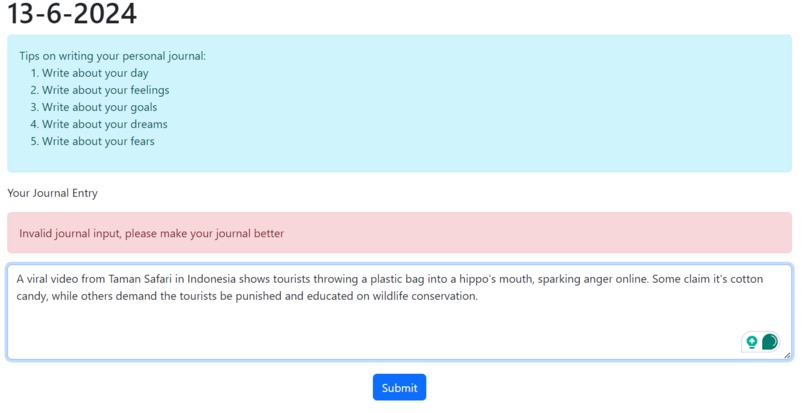
Task: Select tip 'Write about your day'
Action: pos(95,73)
